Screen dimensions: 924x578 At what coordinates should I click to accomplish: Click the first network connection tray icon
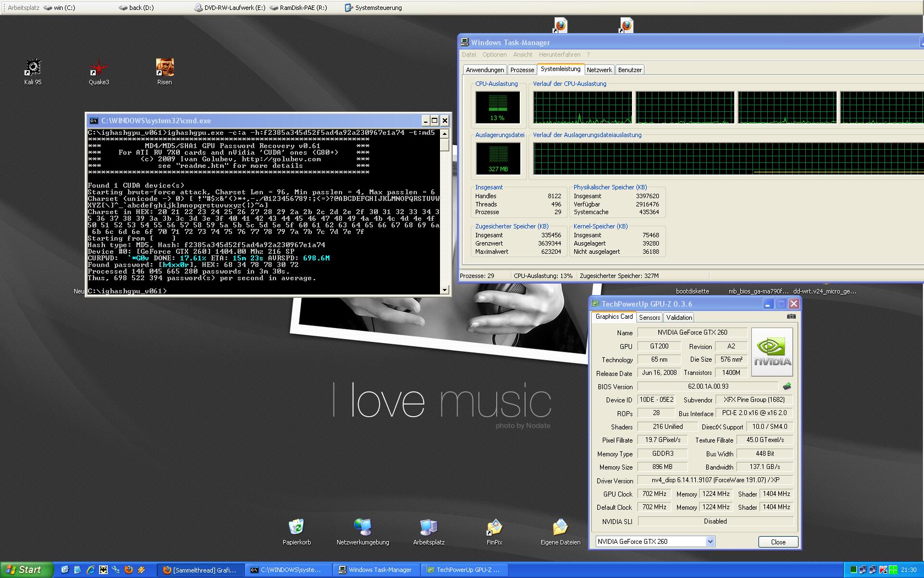click(864, 570)
